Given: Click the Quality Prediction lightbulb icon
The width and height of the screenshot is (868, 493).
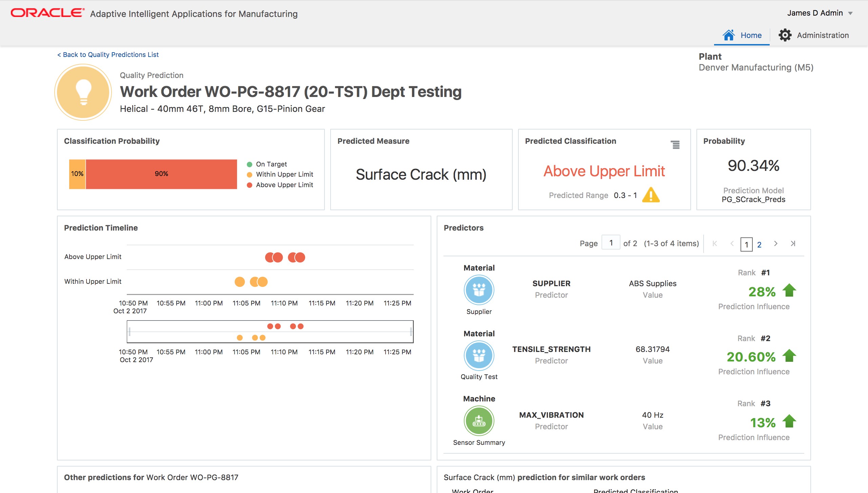Looking at the screenshot, I should [83, 92].
